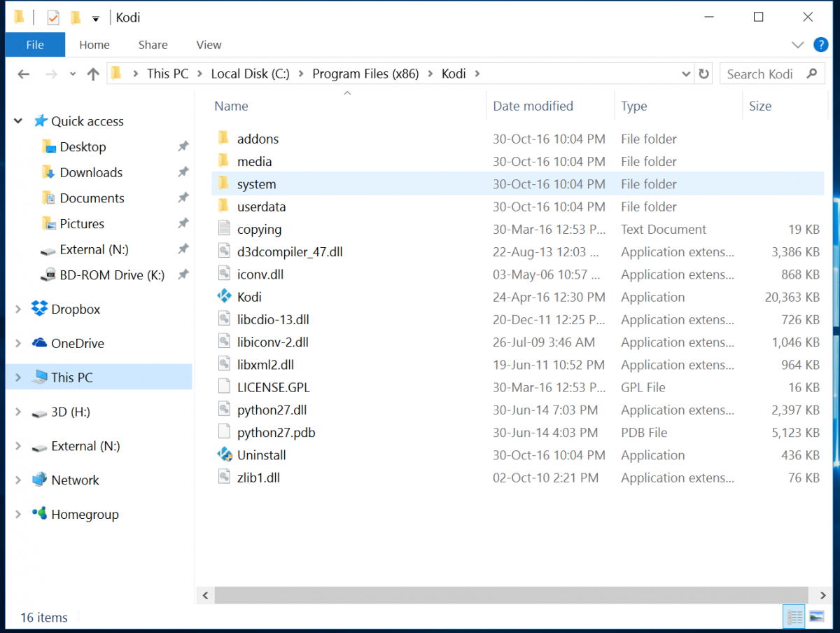Unpin Downloads from Quick access

click(x=183, y=172)
